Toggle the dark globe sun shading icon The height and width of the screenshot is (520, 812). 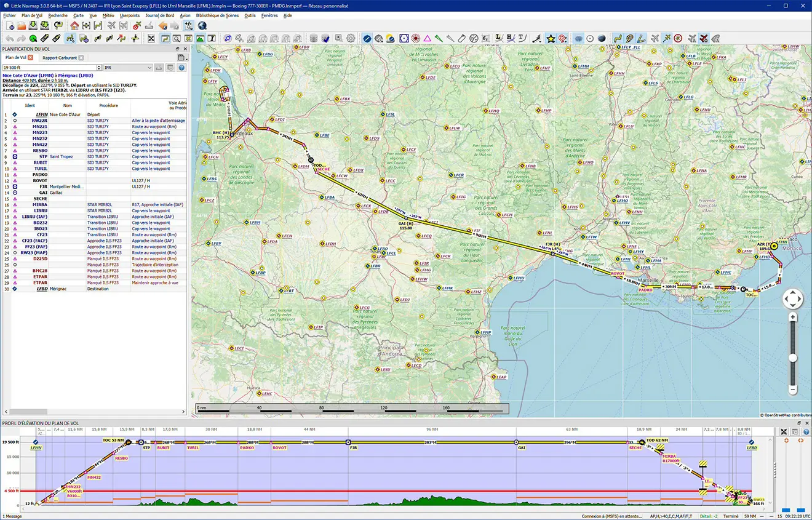pos(602,39)
